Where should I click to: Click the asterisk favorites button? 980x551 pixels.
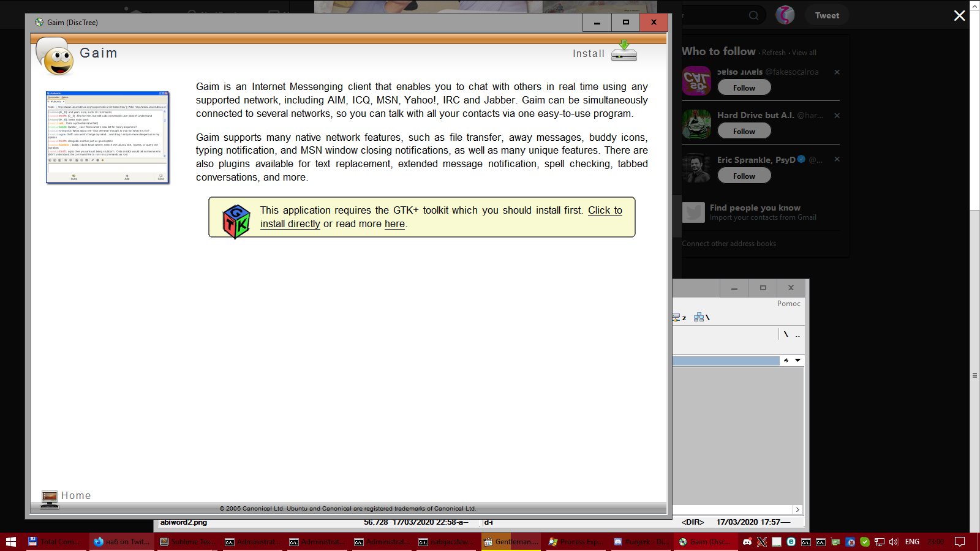pyautogui.click(x=786, y=361)
